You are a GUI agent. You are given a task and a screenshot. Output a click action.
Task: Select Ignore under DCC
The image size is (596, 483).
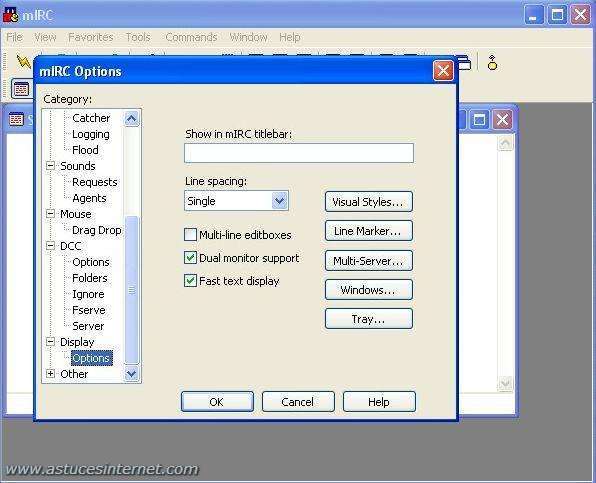click(88, 294)
